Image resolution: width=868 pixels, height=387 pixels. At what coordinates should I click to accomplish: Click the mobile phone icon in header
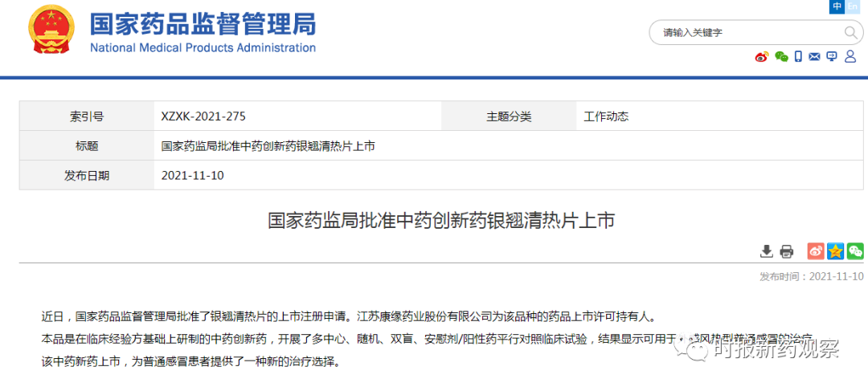798,56
